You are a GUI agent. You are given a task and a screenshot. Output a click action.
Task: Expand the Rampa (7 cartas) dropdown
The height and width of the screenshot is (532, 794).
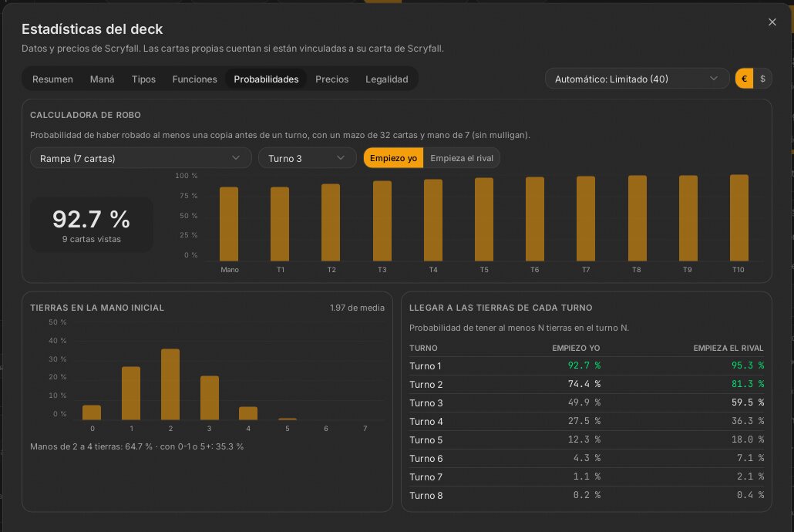(140, 158)
